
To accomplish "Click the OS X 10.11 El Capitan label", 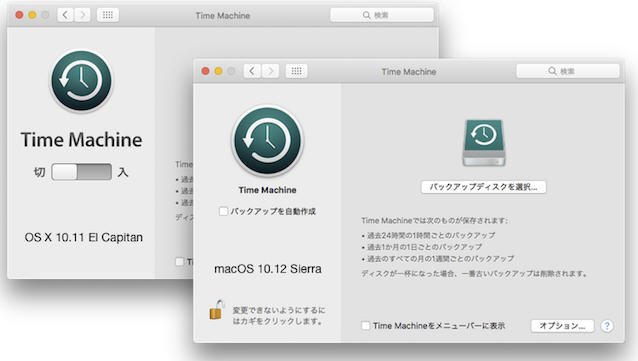I will [83, 237].
